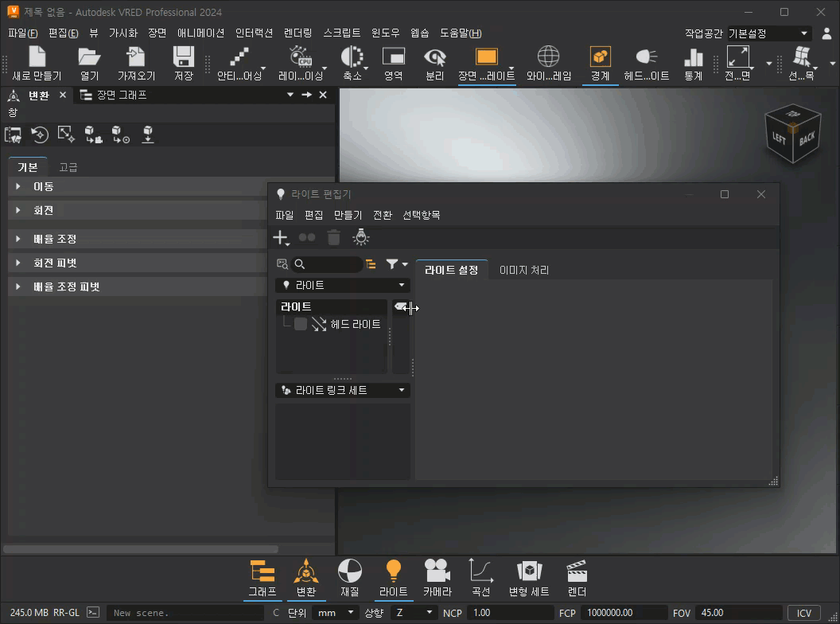Open the 라이트 dropdown in light editor
This screenshot has width=840, height=624.
pos(343,285)
